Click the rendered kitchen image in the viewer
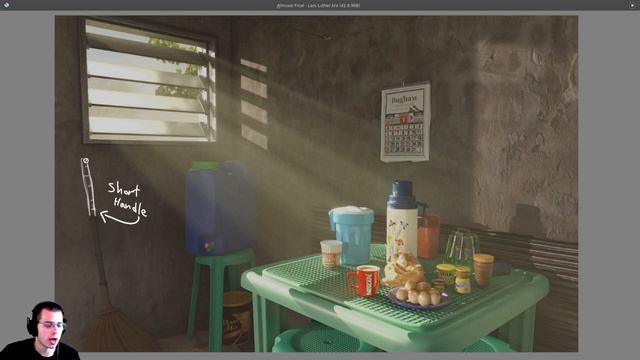The height and width of the screenshot is (360, 640). point(316,184)
